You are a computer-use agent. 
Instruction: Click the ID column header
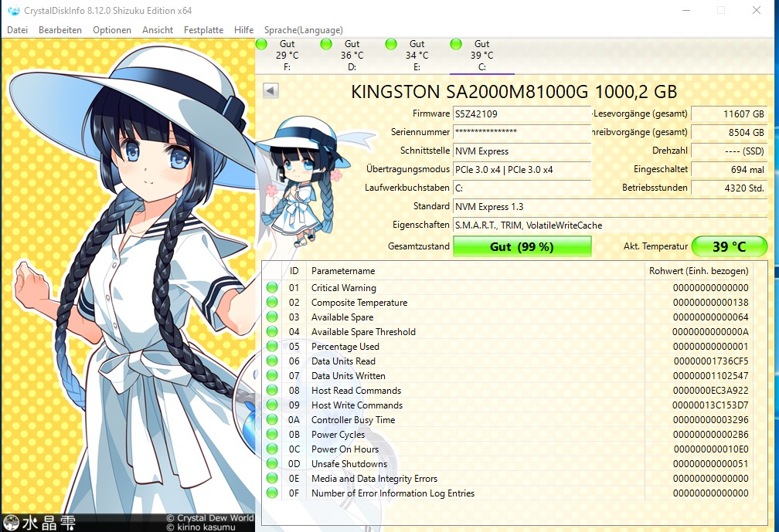pos(294,270)
